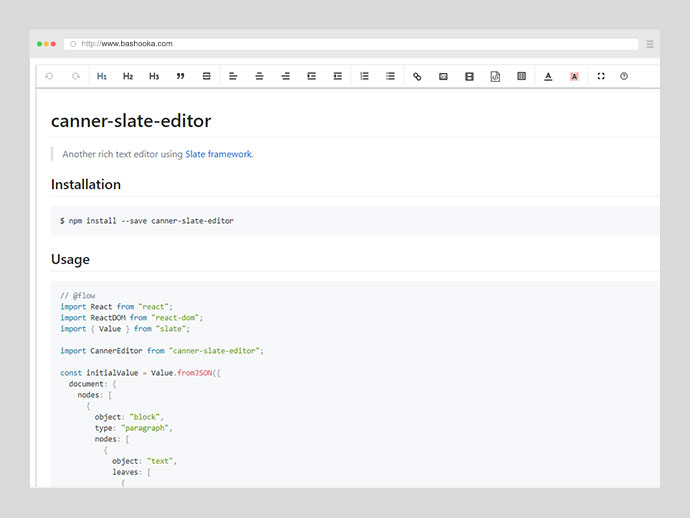Click 'Another rich text editor using' quote text
The image size is (690, 518).
(x=122, y=154)
